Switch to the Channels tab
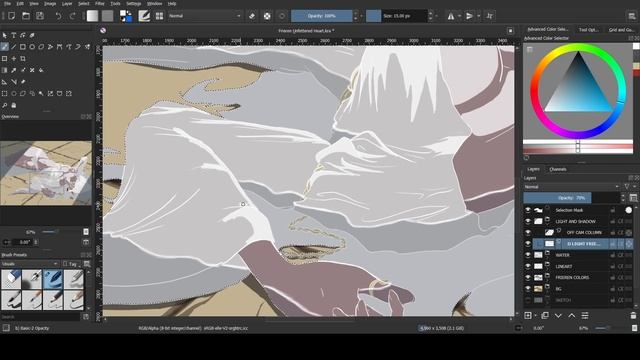The image size is (640, 360). pyautogui.click(x=558, y=169)
